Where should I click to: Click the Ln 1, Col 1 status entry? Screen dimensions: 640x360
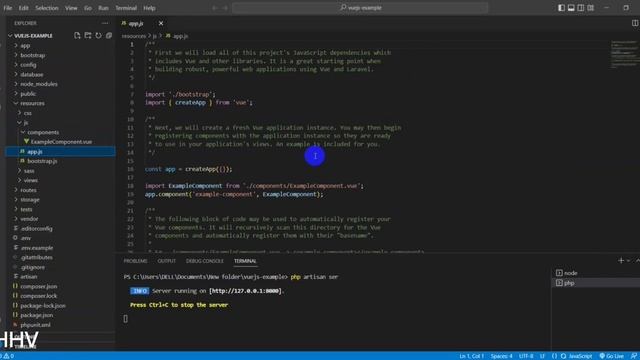click(x=471, y=356)
